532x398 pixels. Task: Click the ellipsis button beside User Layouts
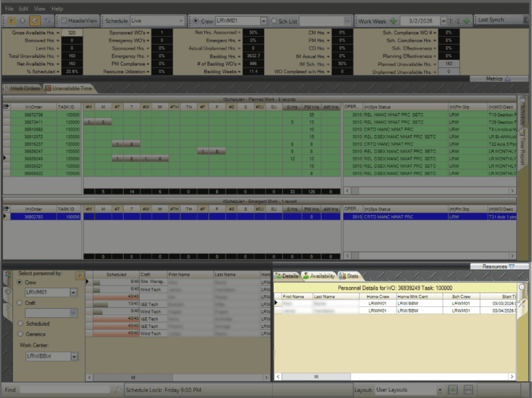(x=468, y=390)
